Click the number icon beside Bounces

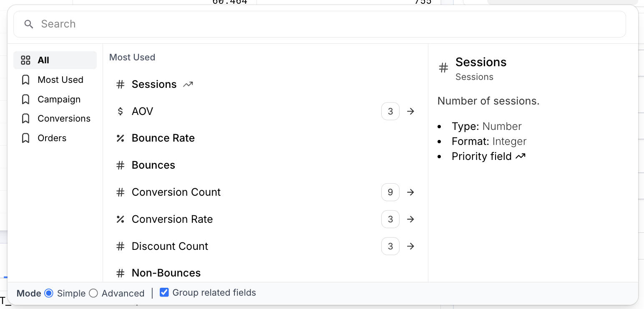coord(120,165)
